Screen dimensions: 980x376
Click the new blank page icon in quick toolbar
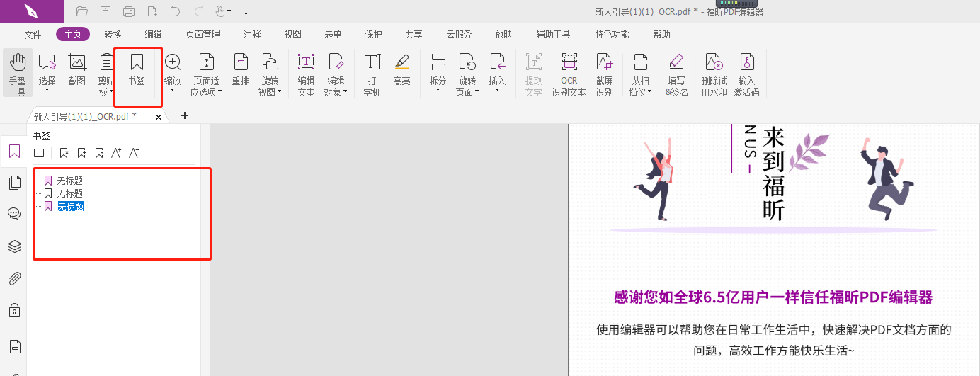click(x=152, y=11)
